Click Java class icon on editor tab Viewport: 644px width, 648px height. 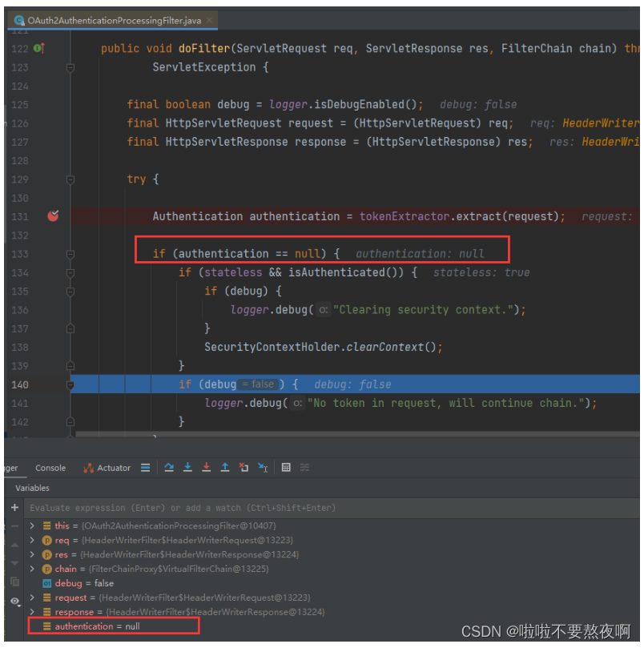click(19, 20)
